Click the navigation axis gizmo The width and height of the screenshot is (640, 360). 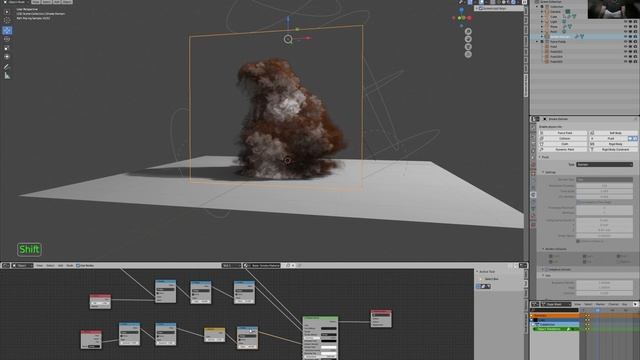point(462,18)
